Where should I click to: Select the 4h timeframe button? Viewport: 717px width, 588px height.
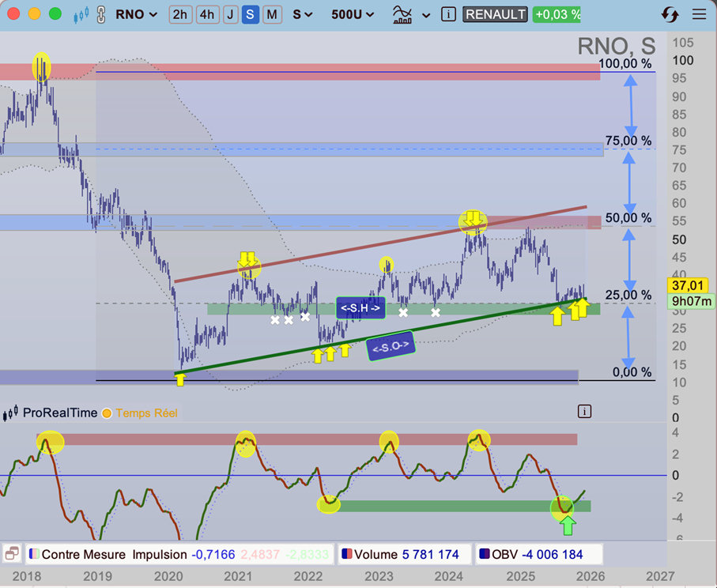click(x=207, y=14)
